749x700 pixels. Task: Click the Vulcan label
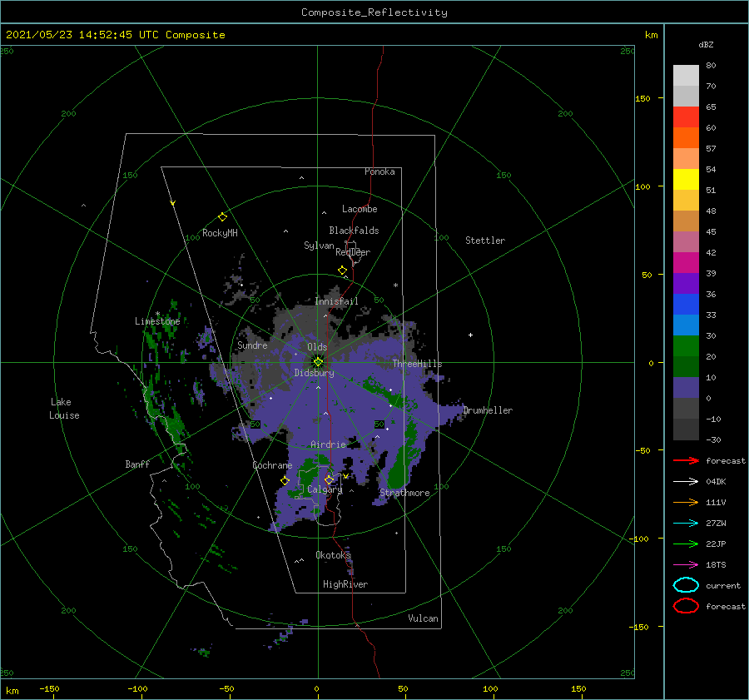pyautogui.click(x=424, y=618)
